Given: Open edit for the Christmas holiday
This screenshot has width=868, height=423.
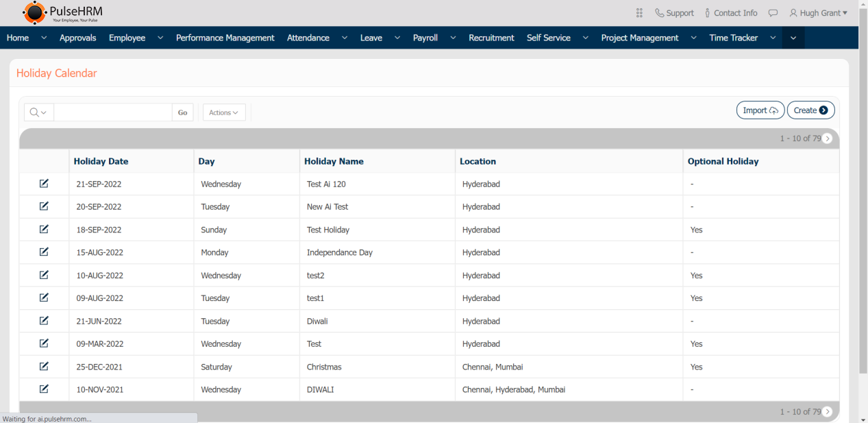Looking at the screenshot, I should 44,366.
